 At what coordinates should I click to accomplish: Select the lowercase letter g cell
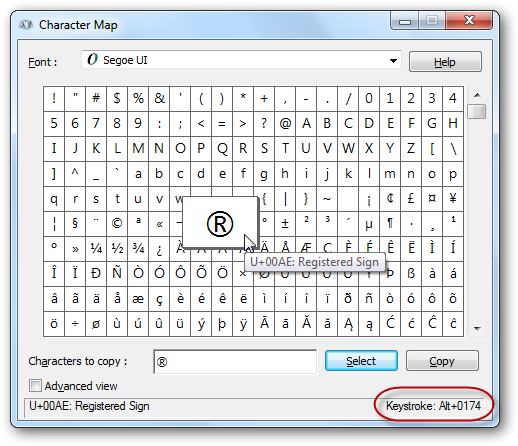pos(264,174)
